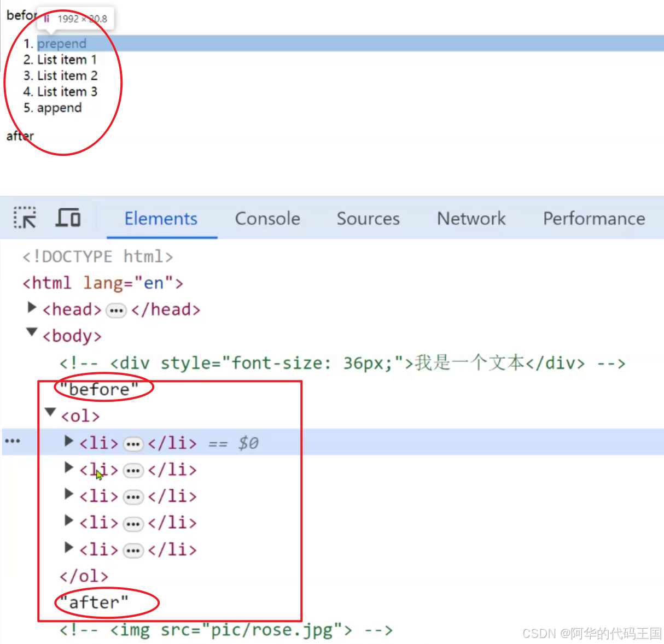Click ellipsis badge in the second li
Viewport: 664px width, 644px height.
[133, 471]
